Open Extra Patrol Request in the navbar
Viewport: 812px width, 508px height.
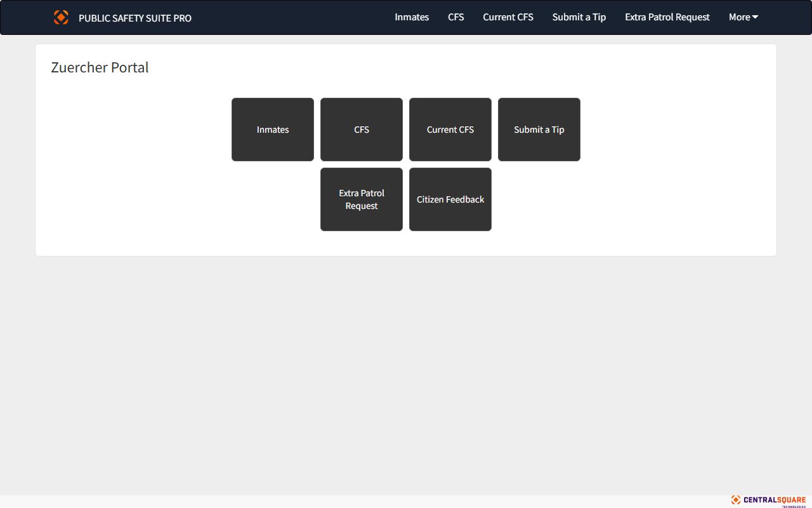coord(667,17)
